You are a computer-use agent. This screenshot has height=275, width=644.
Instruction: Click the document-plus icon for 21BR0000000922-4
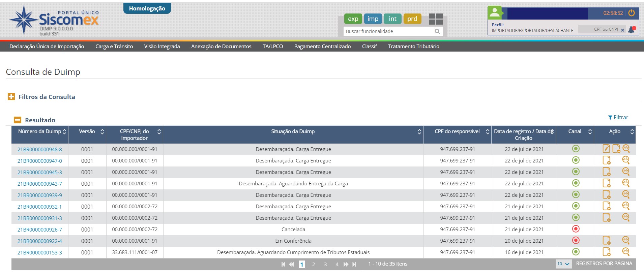coord(606,240)
